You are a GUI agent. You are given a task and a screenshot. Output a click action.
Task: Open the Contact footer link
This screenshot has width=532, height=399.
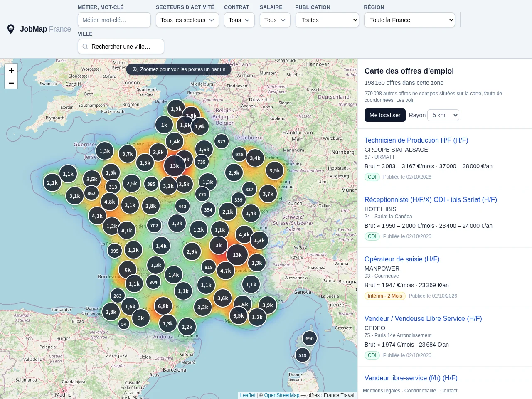tap(449, 391)
